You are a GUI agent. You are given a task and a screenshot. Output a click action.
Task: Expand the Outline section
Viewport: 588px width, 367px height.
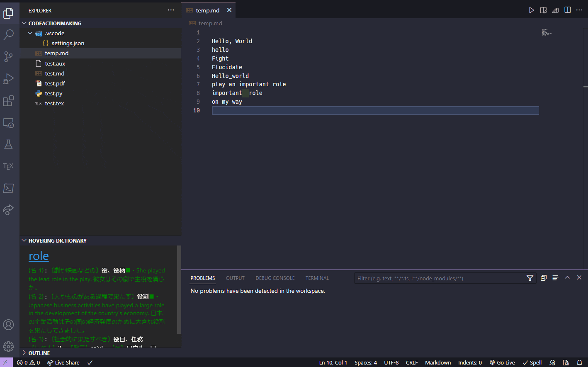coord(100,353)
